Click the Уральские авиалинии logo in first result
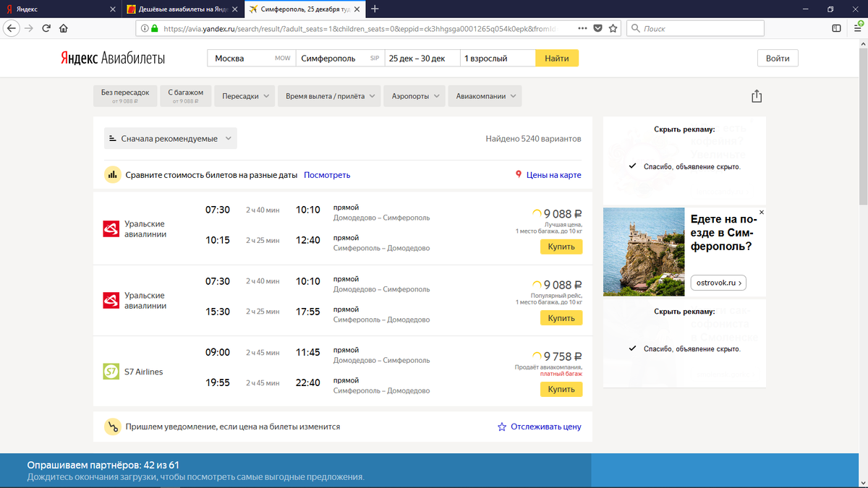This screenshot has height=488, width=868. point(111,229)
